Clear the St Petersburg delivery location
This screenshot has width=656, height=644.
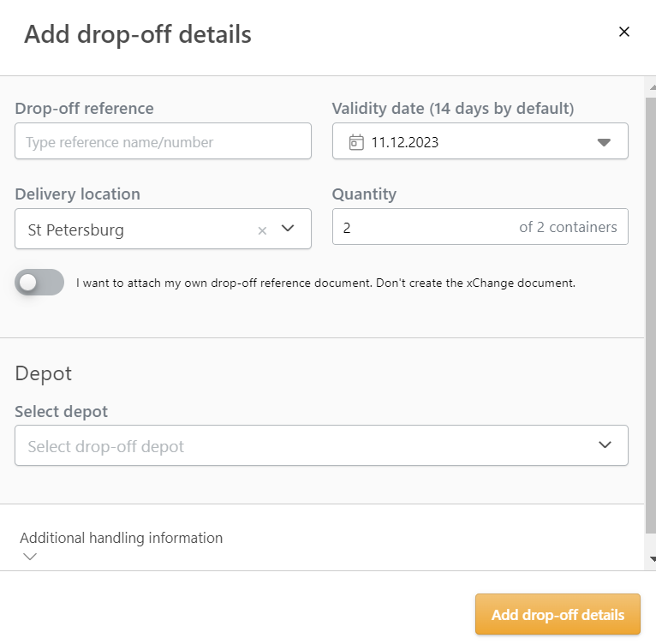[263, 230]
